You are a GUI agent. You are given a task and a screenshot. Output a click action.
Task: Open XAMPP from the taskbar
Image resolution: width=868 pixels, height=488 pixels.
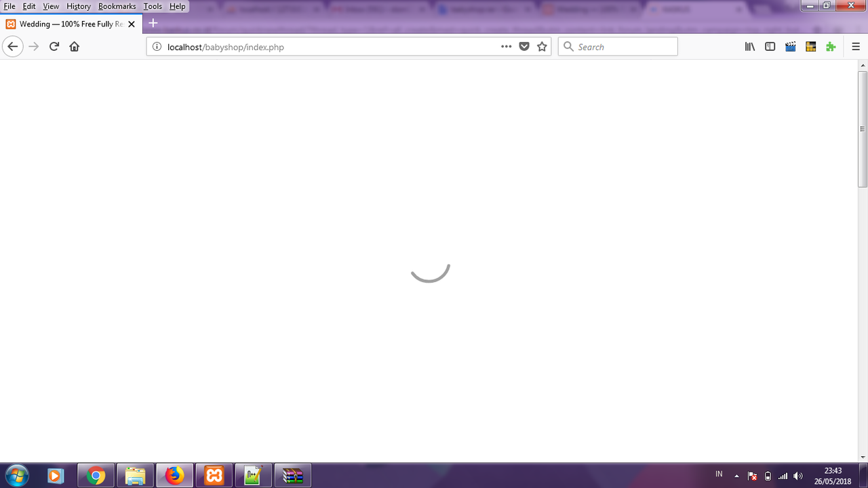click(214, 476)
